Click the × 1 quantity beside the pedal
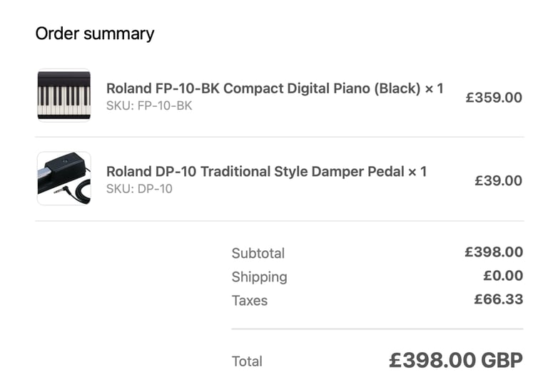The height and width of the screenshot is (392, 548). click(417, 171)
